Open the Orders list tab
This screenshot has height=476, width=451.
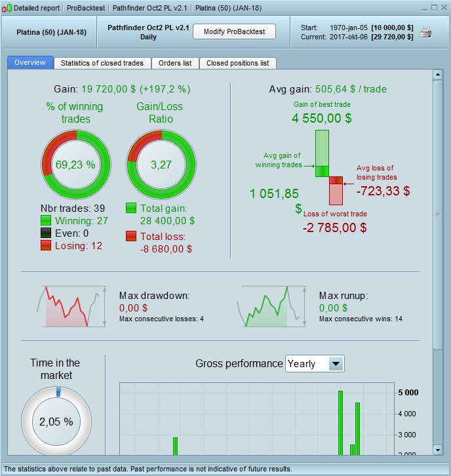(x=175, y=63)
